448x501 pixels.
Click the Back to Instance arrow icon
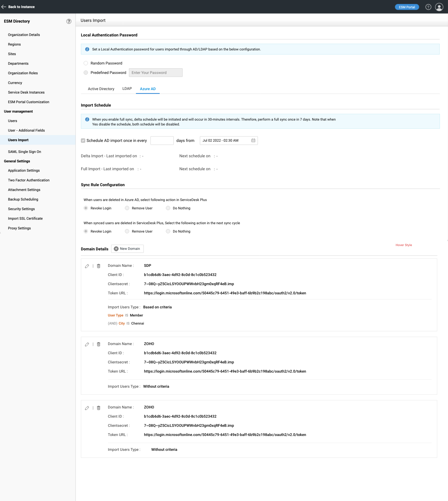[4, 7]
